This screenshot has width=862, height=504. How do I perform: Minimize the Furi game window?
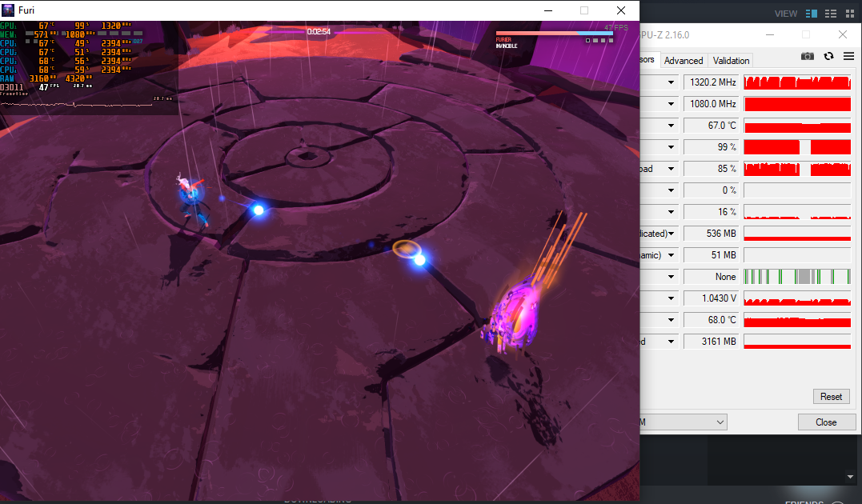coord(548,10)
